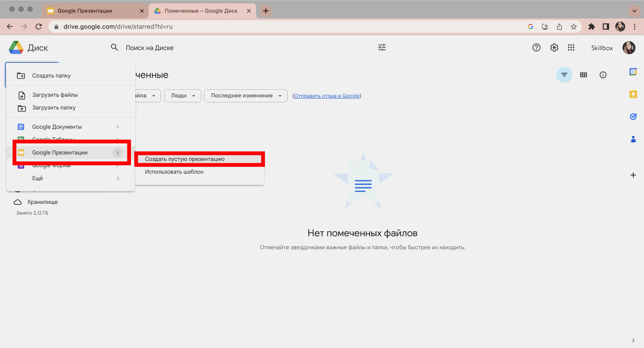Open Google Tasks side panel icon
644x348 pixels.
click(x=633, y=116)
